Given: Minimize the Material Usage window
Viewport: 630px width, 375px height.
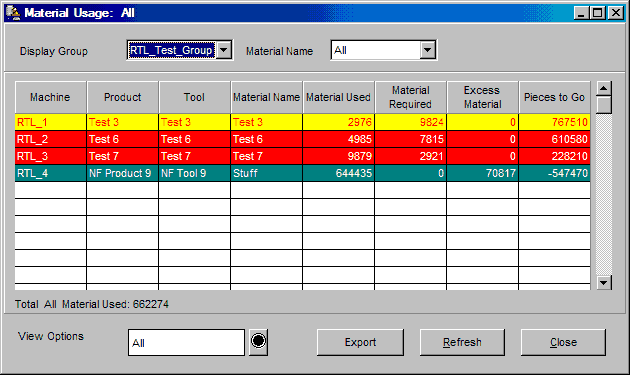Looking at the screenshot, I should tap(581, 13).
